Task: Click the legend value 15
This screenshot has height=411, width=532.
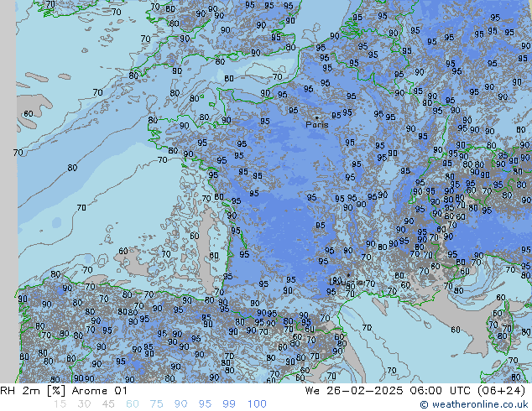Action: click(x=60, y=404)
